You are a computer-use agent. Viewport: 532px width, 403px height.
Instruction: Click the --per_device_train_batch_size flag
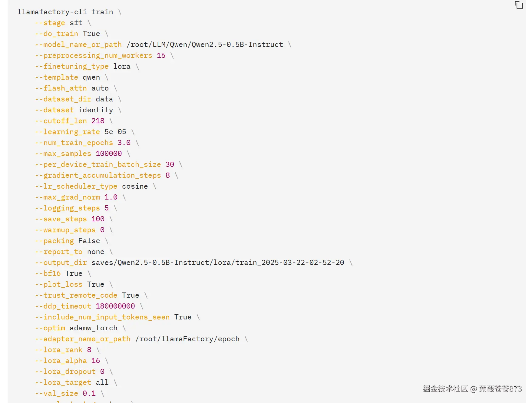click(x=98, y=164)
